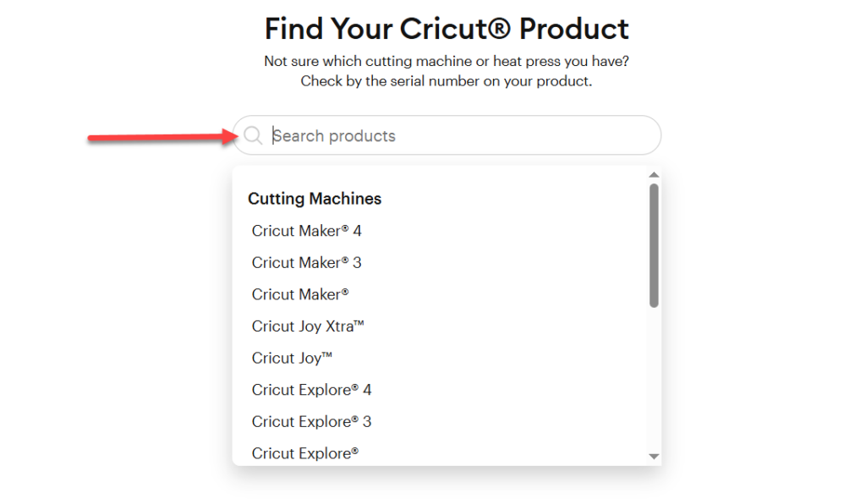This screenshot has height=504, width=866.
Task: Select Cricut Explore 3
Action: tap(311, 421)
